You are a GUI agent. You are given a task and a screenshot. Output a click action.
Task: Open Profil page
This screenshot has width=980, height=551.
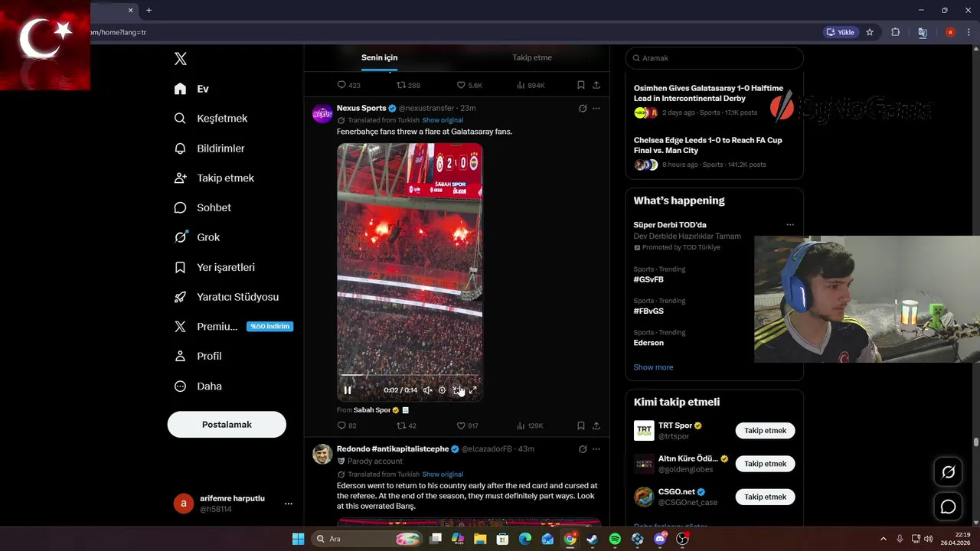(198, 357)
